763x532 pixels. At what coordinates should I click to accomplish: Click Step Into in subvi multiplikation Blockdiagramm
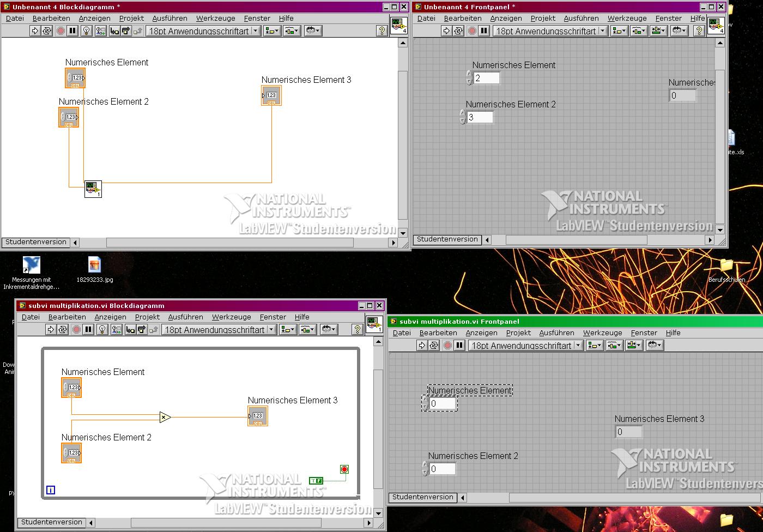(130, 330)
